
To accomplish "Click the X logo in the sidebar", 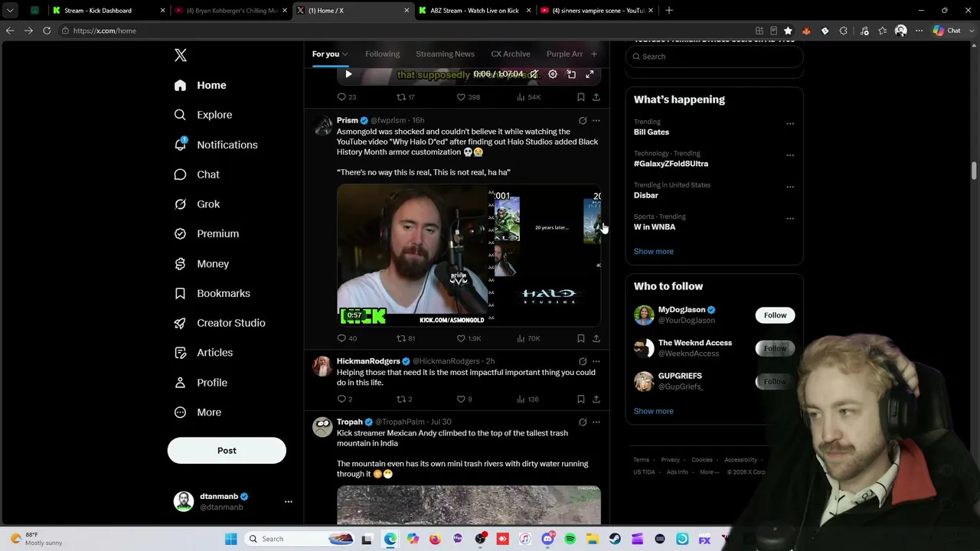I will (181, 55).
